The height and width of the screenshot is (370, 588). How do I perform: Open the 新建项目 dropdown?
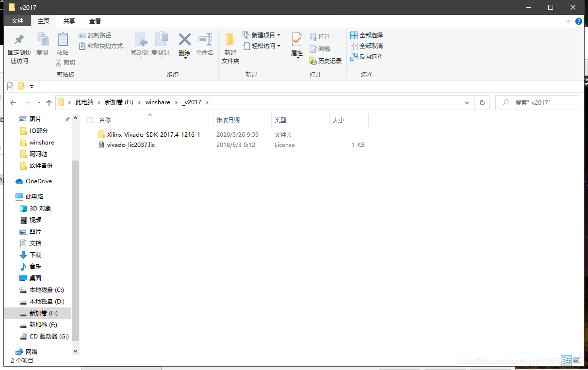(x=279, y=35)
